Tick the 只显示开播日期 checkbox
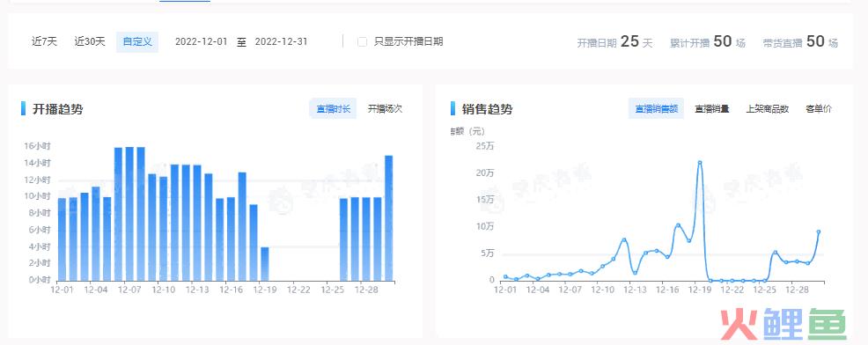This screenshot has width=868, height=345. point(363,41)
